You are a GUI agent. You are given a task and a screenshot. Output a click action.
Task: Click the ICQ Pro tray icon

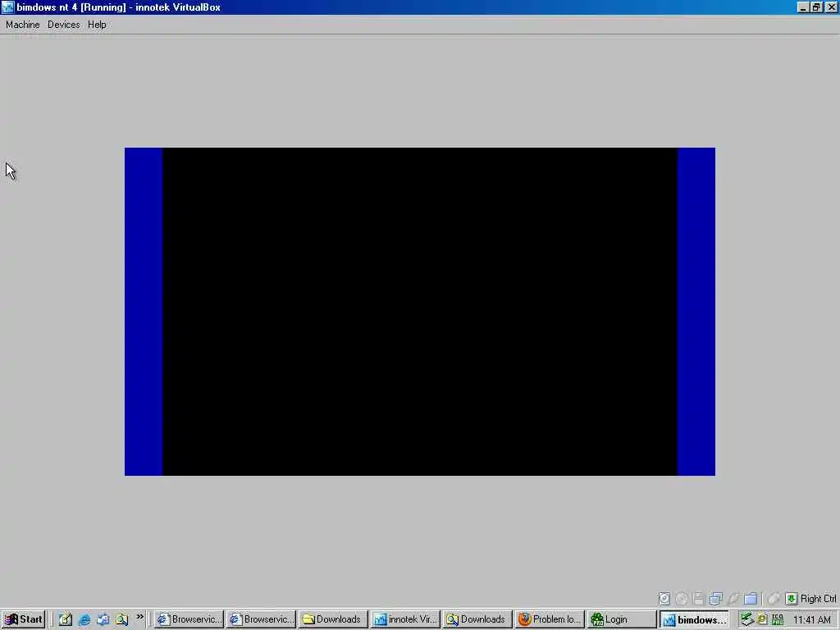coord(778,620)
